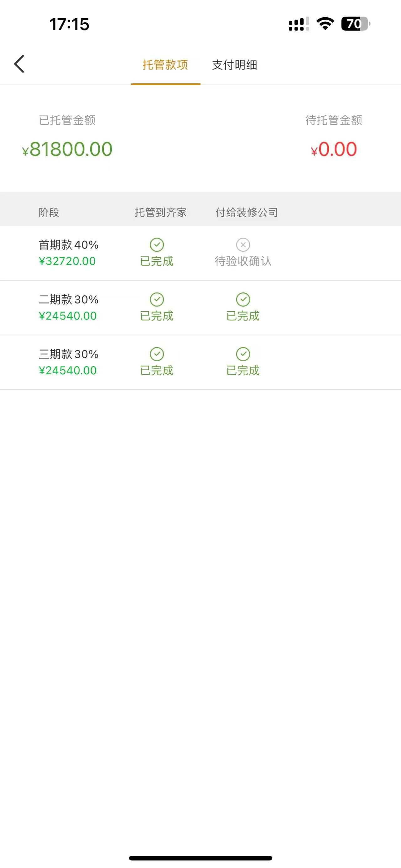Screen dimensions: 401x868
Task: Tap the battery indicator showing 70
Action: click(x=356, y=24)
